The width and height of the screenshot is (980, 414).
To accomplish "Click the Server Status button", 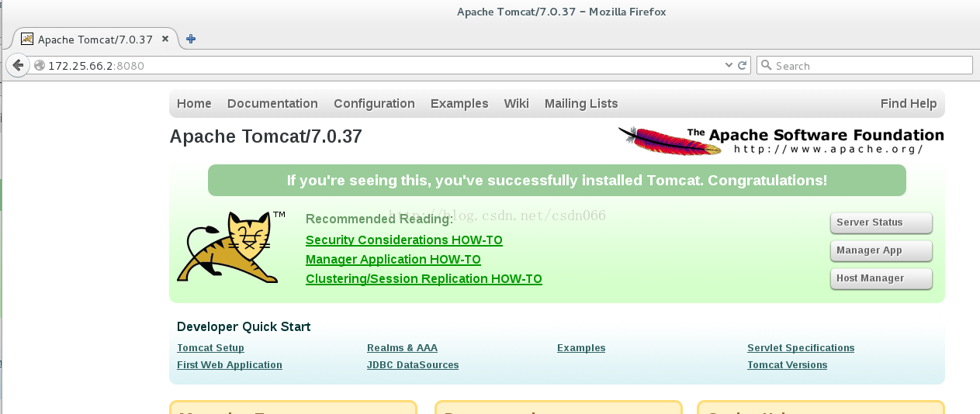I will pyautogui.click(x=881, y=223).
